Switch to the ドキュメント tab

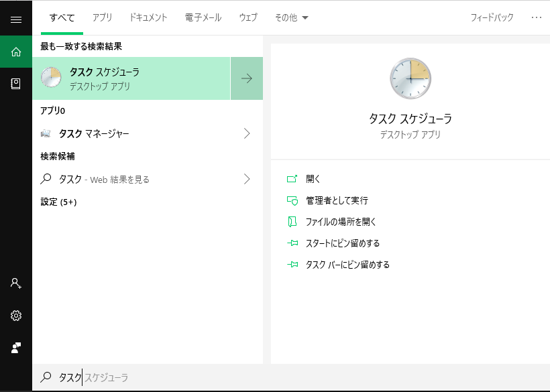tap(148, 18)
